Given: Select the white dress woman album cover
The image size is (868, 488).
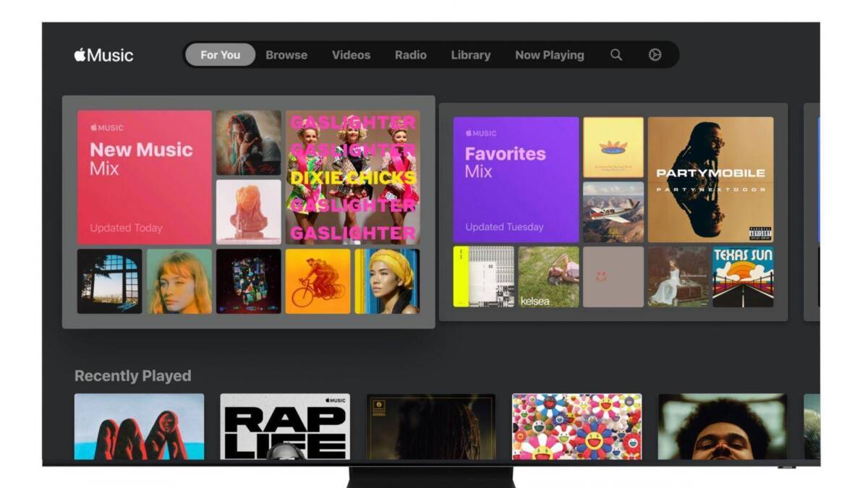Looking at the screenshot, I should (678, 277).
